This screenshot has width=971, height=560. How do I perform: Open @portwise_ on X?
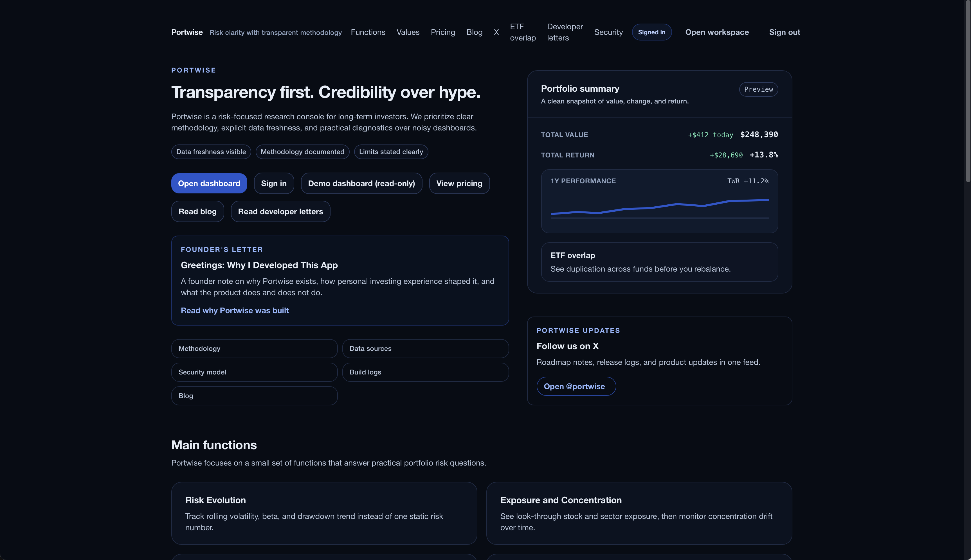(576, 386)
